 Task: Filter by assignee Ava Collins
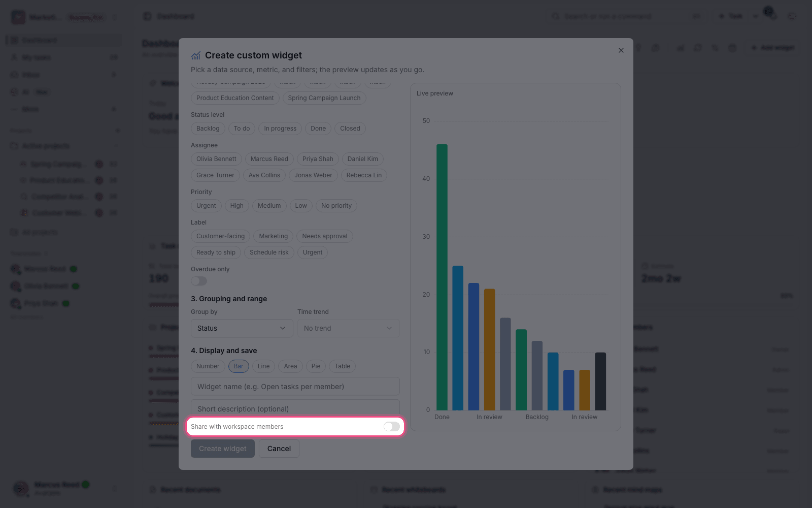coord(264,175)
